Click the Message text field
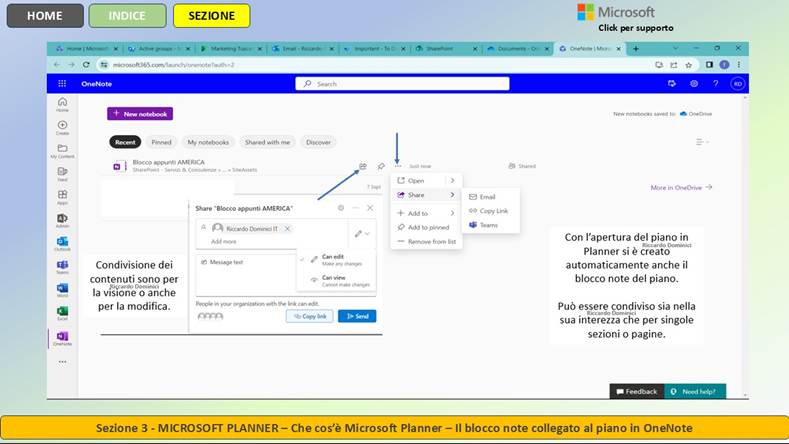This screenshot has height=444, width=789. 245,276
